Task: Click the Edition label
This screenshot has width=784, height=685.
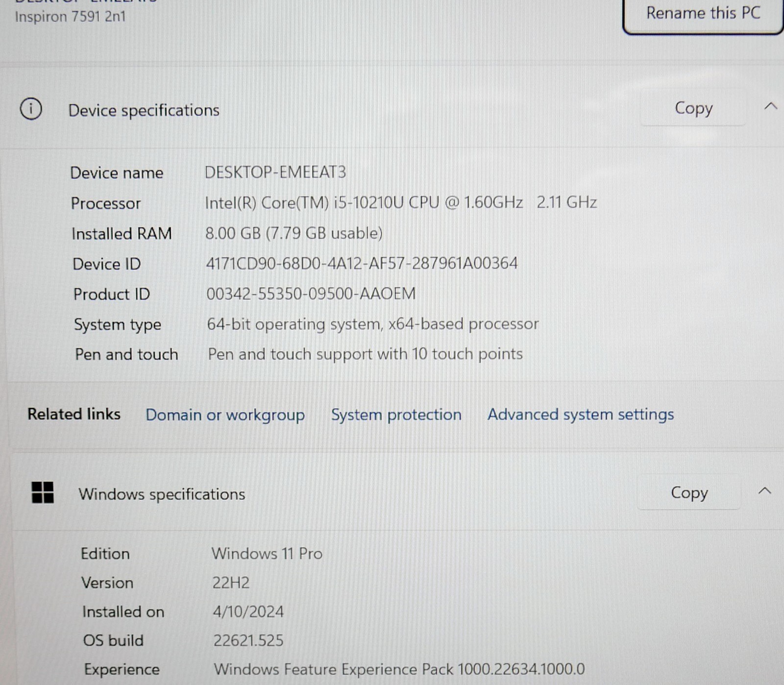Action: click(105, 554)
